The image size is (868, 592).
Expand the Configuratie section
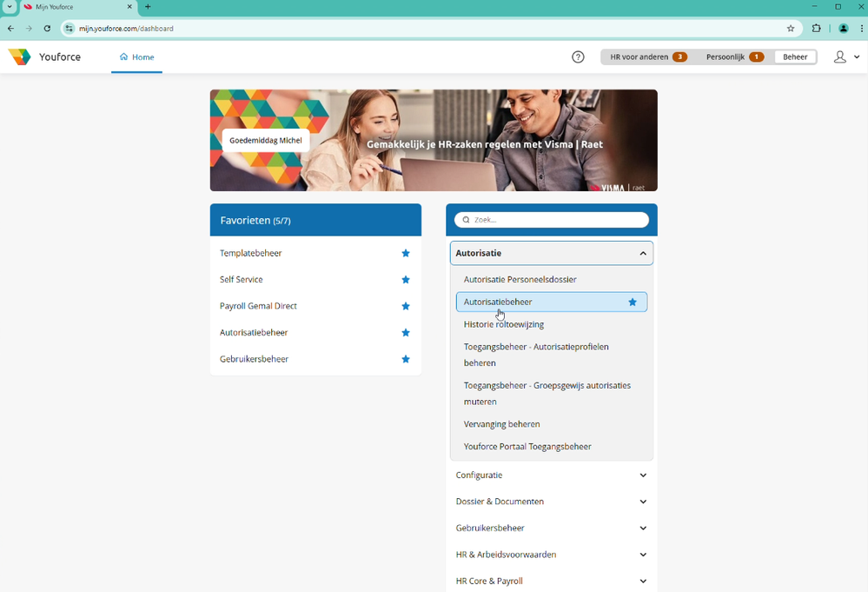pos(643,475)
